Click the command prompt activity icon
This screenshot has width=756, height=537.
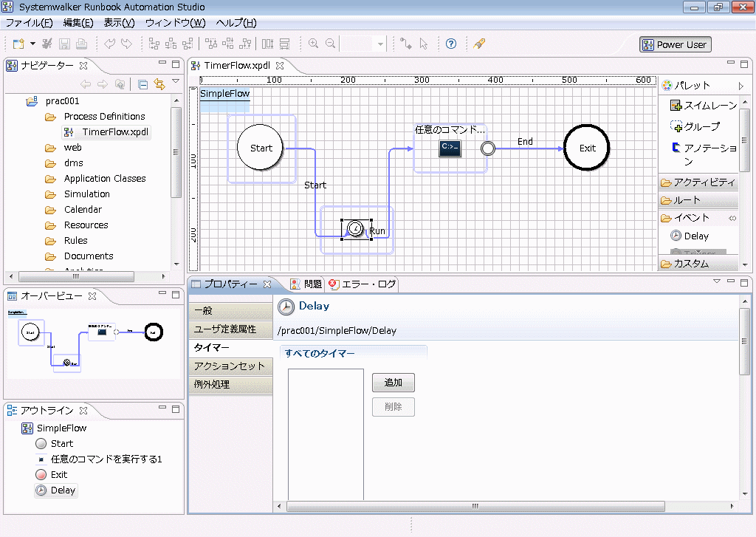click(450, 148)
